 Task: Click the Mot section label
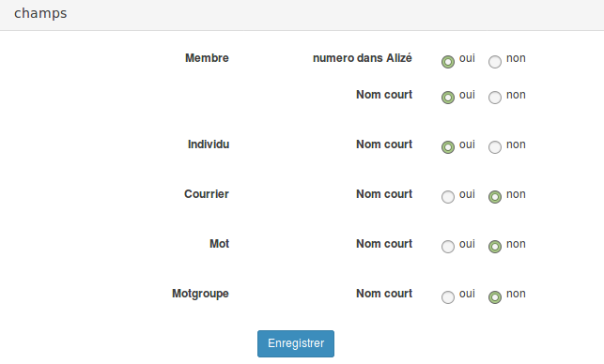pyautogui.click(x=219, y=244)
